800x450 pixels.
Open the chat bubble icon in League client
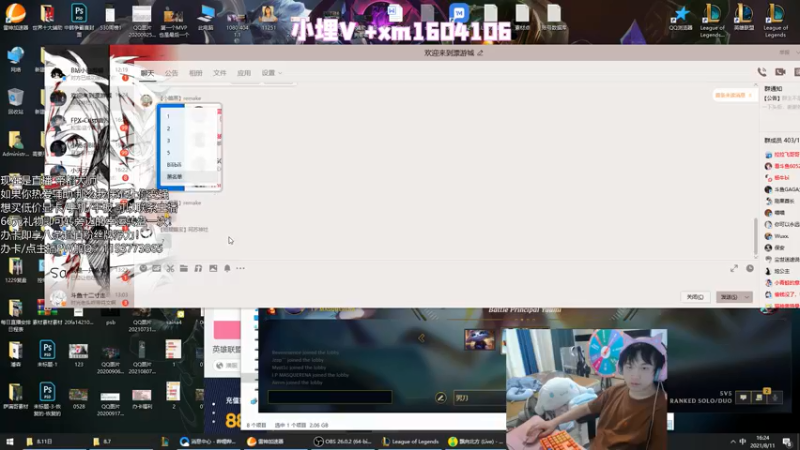click(x=743, y=397)
